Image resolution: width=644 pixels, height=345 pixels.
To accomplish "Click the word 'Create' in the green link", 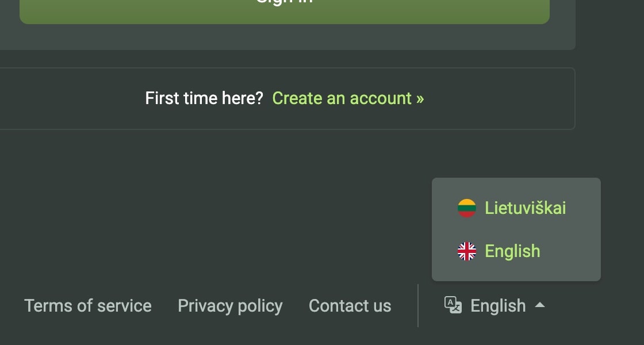I will click(x=297, y=98).
